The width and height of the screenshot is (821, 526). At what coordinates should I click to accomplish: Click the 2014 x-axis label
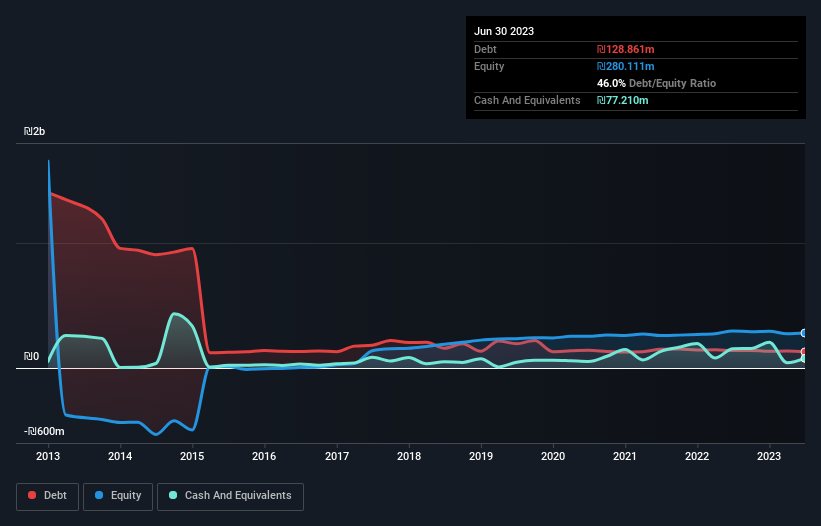(x=120, y=456)
